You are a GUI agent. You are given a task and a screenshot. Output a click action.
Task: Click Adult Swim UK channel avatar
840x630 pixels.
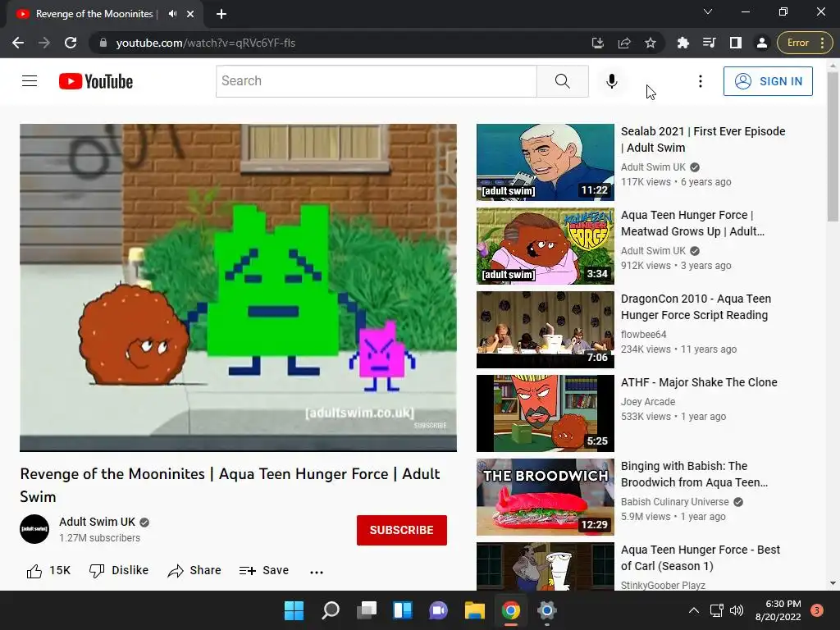(x=34, y=529)
